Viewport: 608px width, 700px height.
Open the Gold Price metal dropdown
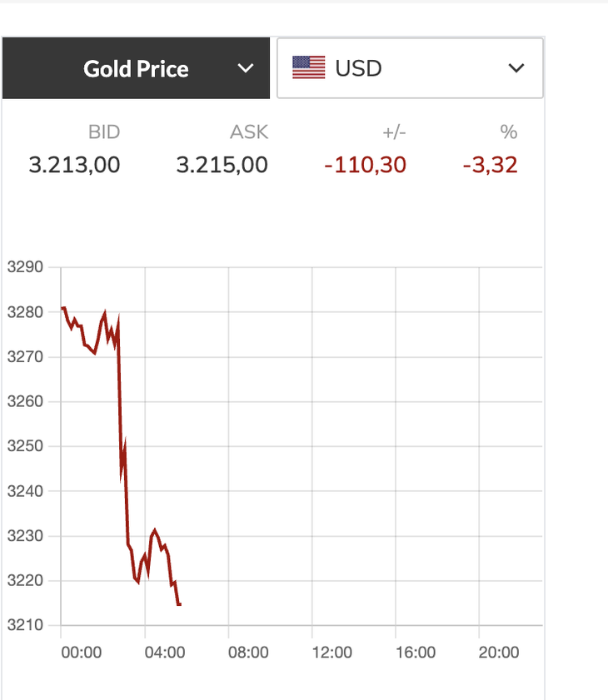pos(136,68)
